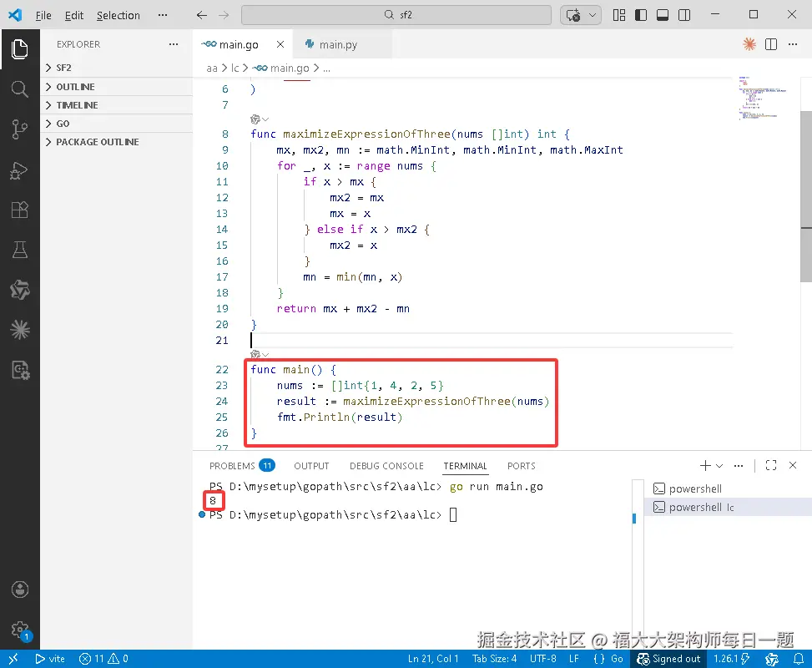Change indentation via Tab Size: 4
The height and width of the screenshot is (668, 812).
[x=494, y=659]
